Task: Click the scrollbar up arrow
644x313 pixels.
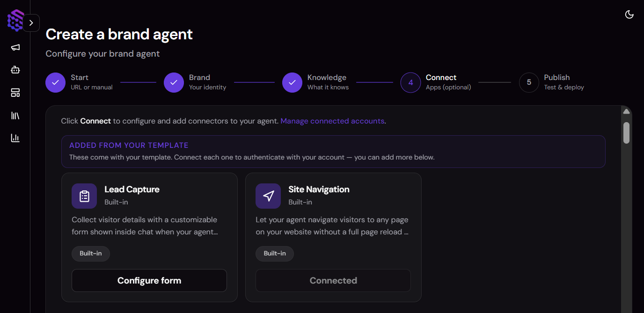Action: pos(626,111)
